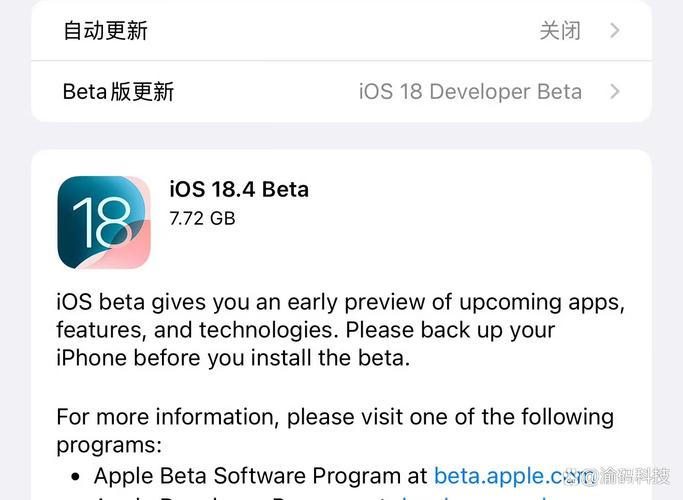Image resolution: width=683 pixels, height=500 pixels.
Task: Tap the iOS beta preview description paragraph
Action: point(341,330)
